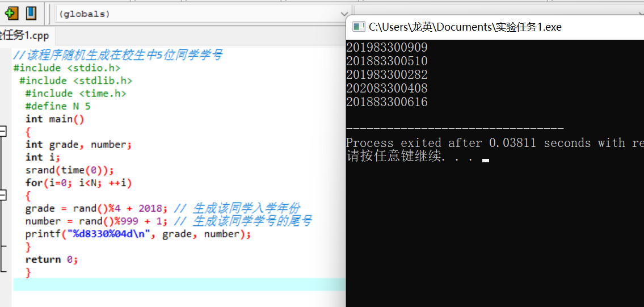Click the #include <time.h> line

pos(75,93)
